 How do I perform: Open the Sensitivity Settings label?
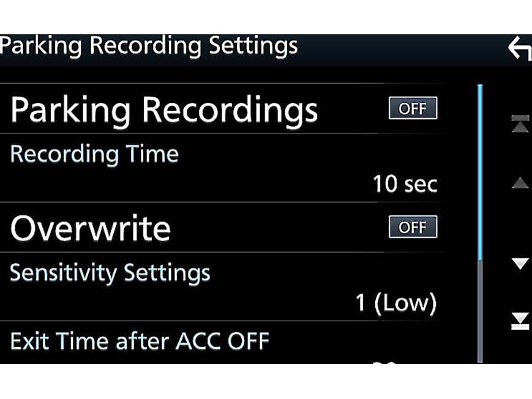pos(110,272)
